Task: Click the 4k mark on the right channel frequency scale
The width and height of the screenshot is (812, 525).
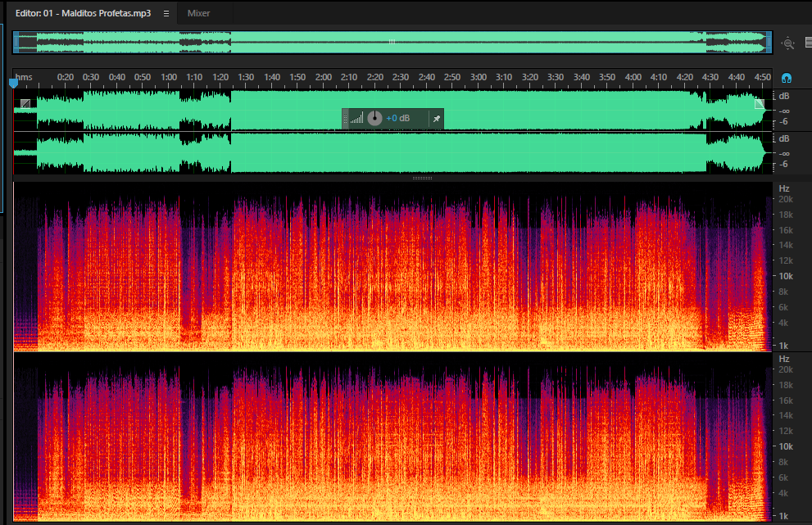Action: click(x=783, y=493)
